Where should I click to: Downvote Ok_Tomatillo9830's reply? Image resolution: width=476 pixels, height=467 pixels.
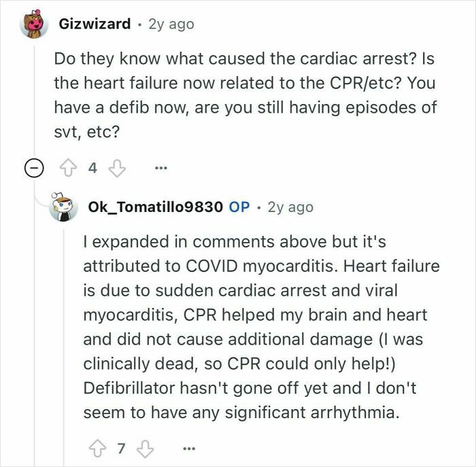(145, 449)
